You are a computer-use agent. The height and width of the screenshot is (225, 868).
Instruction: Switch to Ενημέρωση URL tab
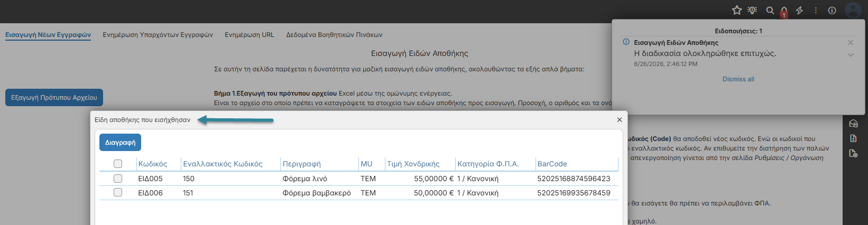click(x=250, y=35)
